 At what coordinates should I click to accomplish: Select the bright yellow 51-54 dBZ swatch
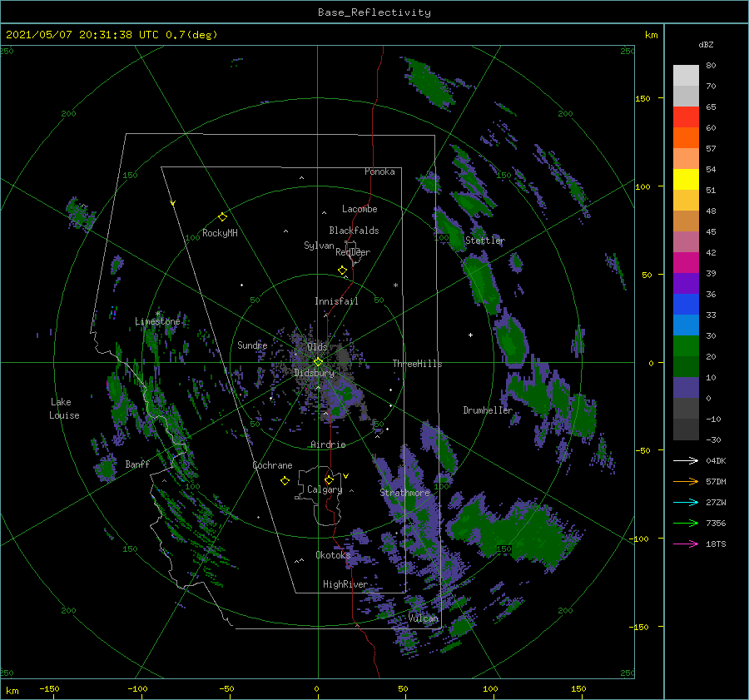coord(686,180)
